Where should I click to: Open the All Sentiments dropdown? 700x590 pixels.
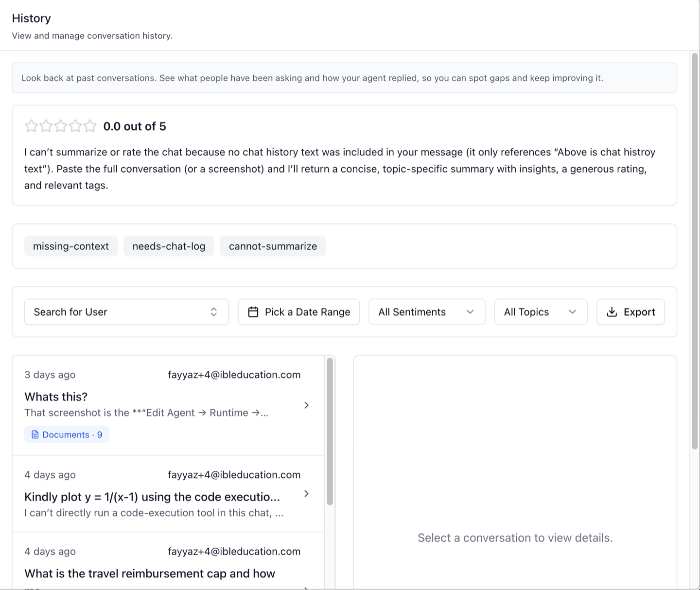pyautogui.click(x=427, y=312)
